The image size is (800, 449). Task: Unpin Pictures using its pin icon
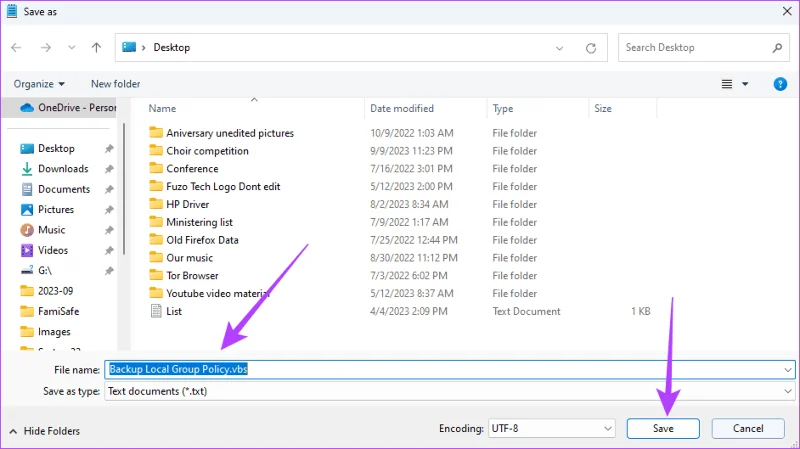pos(109,210)
